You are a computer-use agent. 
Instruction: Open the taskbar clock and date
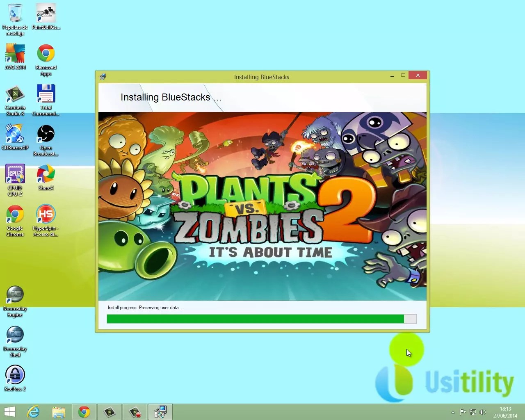tap(505, 412)
